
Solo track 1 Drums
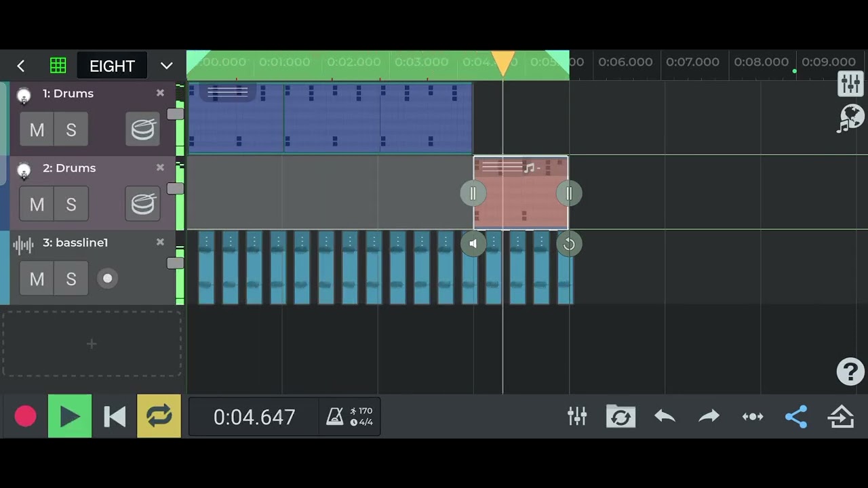71,129
